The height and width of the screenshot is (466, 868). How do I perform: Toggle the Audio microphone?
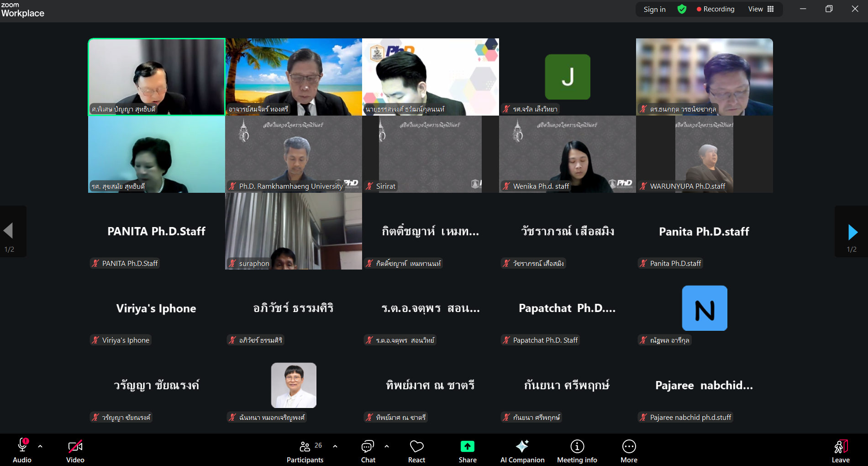point(22,451)
